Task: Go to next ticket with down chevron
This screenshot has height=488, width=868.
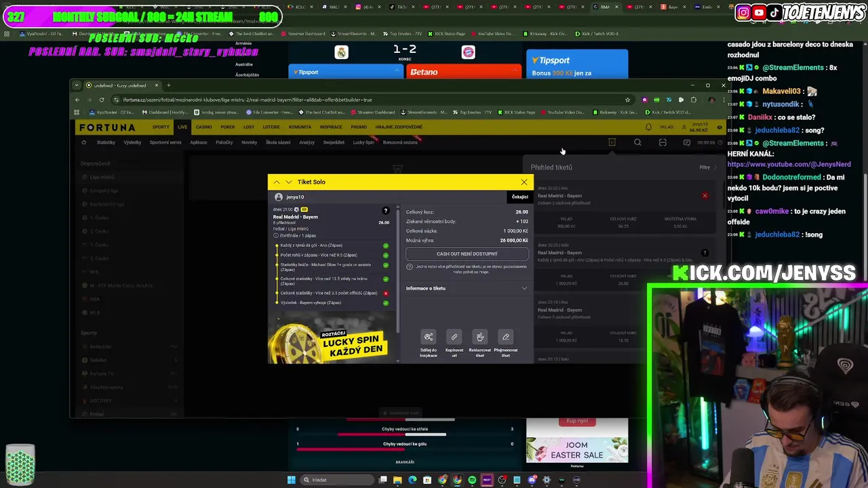Action: click(x=289, y=182)
